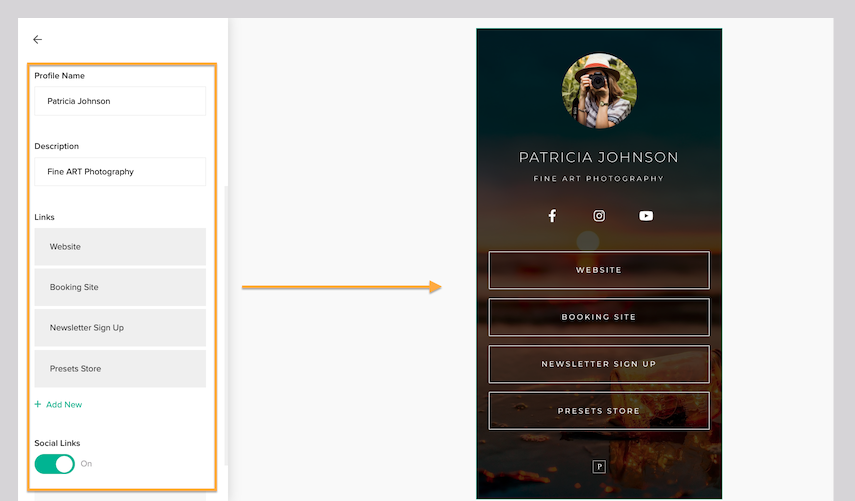Click the Profile Name label

59,76
